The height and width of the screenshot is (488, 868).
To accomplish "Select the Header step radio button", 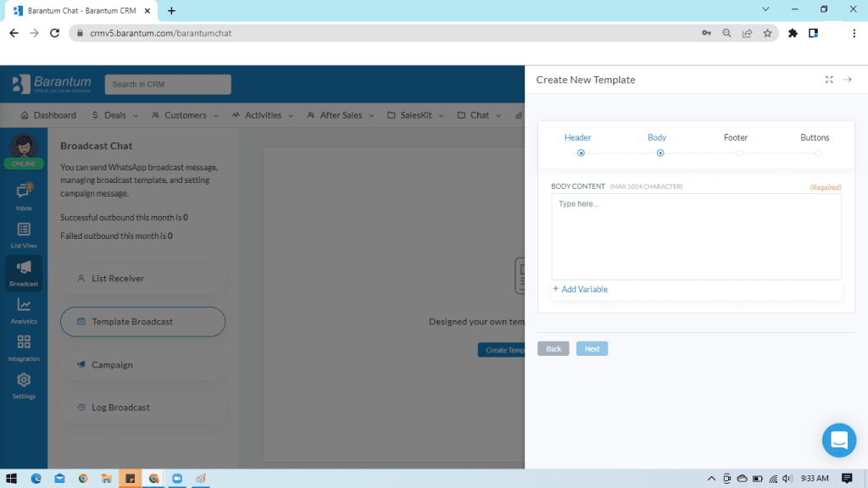I will click(x=581, y=153).
